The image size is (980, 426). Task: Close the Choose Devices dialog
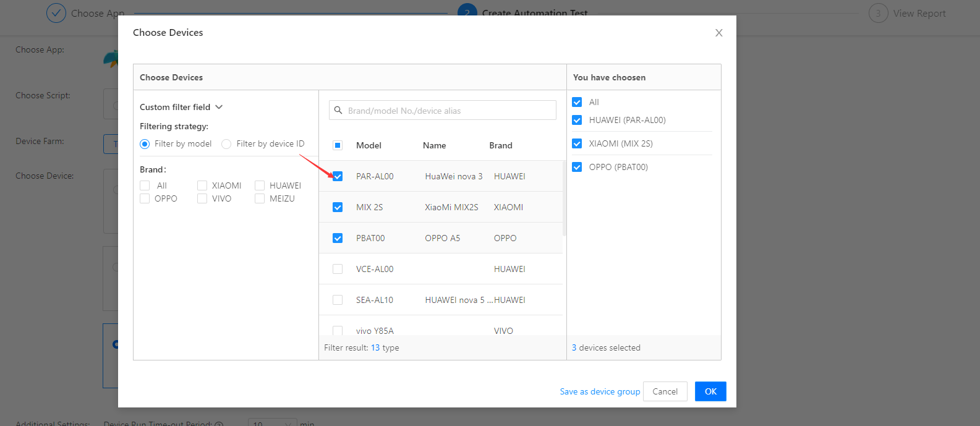718,33
